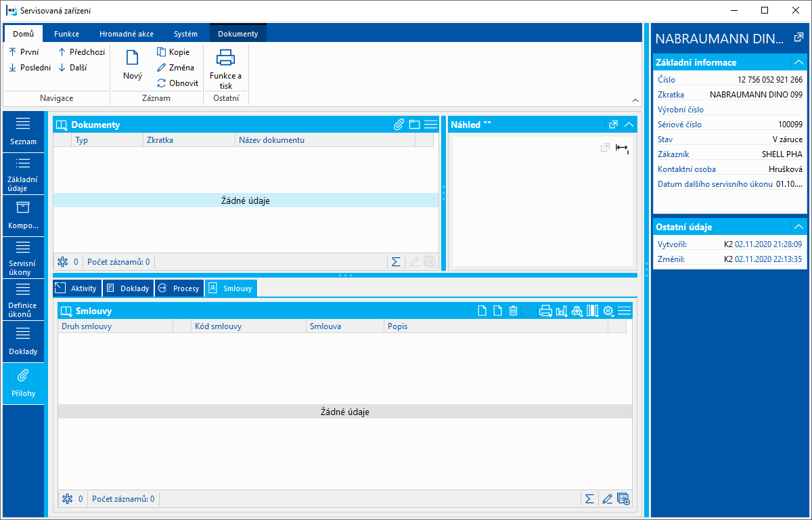
Task: Open chart dropdown in Smlouvy toolbar
Action: pyautogui.click(x=561, y=311)
